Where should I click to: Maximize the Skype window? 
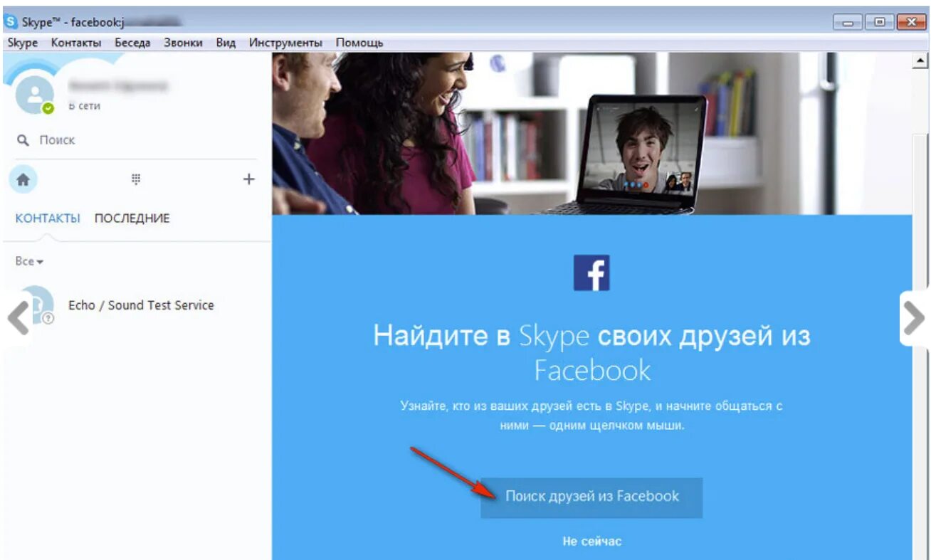coord(879,23)
